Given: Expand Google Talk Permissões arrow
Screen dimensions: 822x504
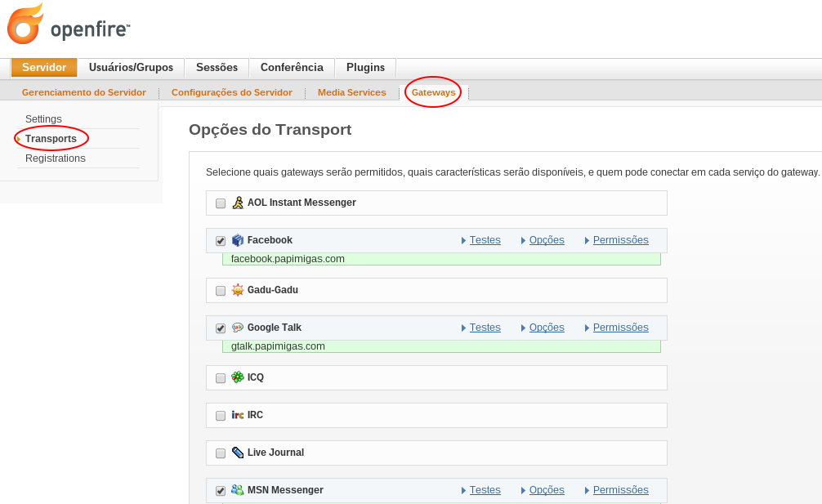Looking at the screenshot, I should [587, 328].
